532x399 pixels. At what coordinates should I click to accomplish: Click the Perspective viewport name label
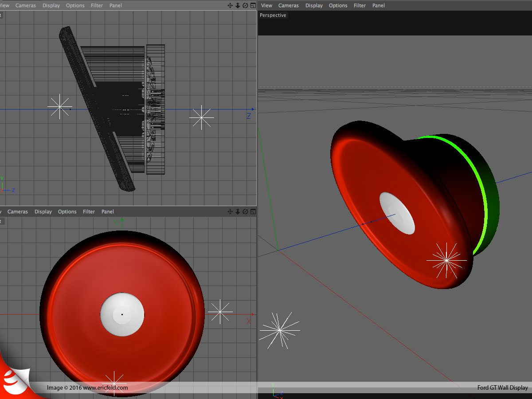click(x=273, y=15)
